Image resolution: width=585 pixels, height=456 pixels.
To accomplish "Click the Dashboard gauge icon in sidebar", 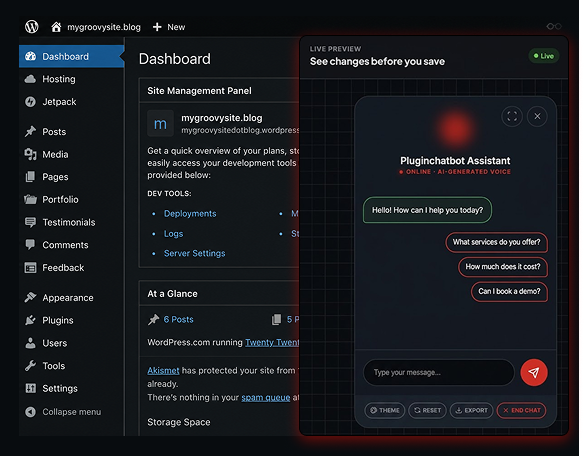I will pos(31,56).
